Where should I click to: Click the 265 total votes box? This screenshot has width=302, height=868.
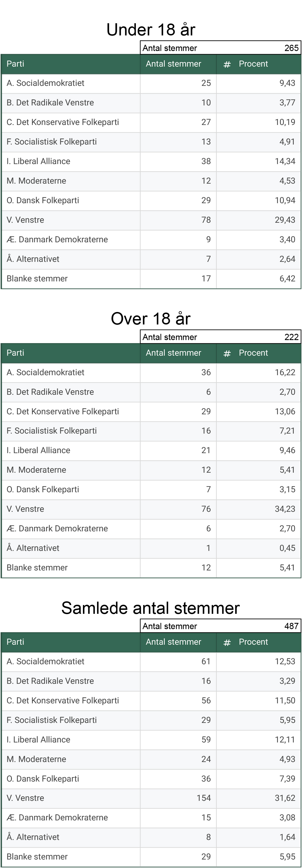coord(220,48)
